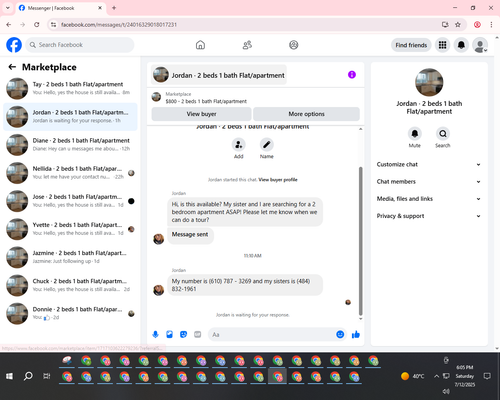
Task: Click Jordan's large profile picture in sidebar
Action: (429, 82)
